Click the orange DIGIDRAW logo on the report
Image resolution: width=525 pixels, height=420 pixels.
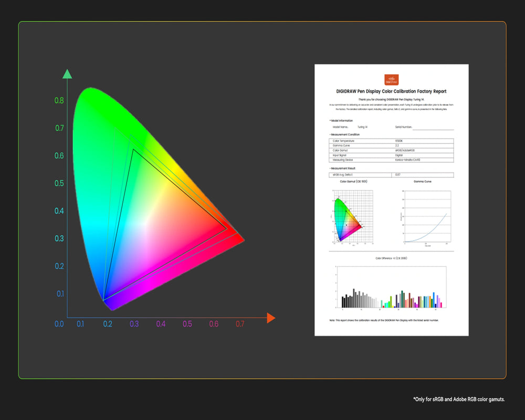[392, 80]
